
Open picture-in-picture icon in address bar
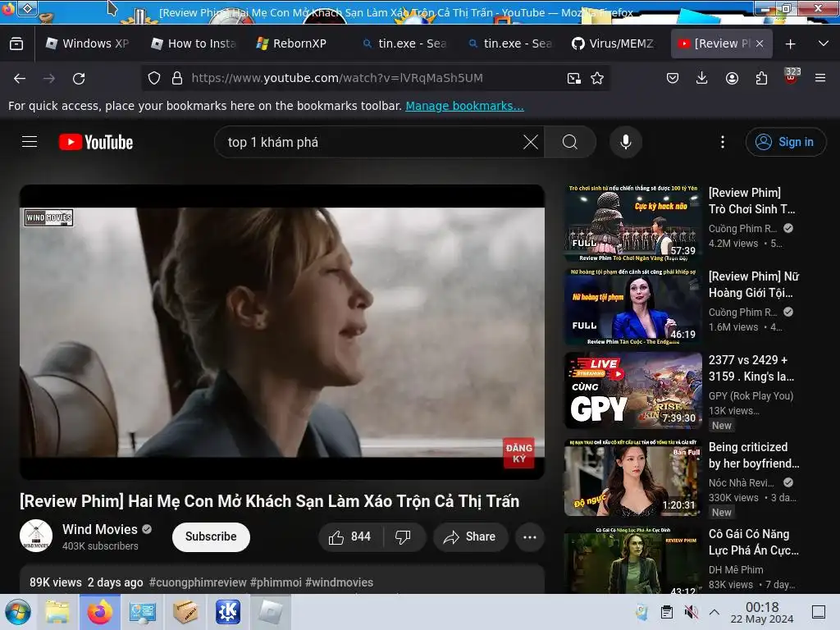click(x=573, y=78)
